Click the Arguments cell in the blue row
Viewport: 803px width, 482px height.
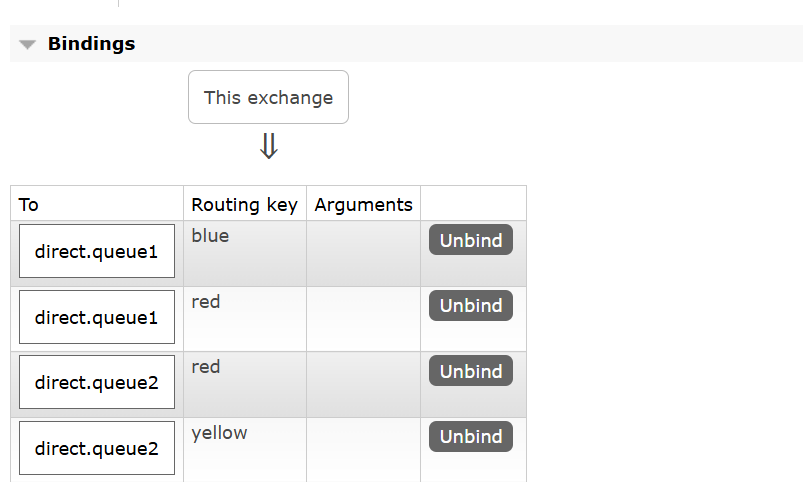363,253
